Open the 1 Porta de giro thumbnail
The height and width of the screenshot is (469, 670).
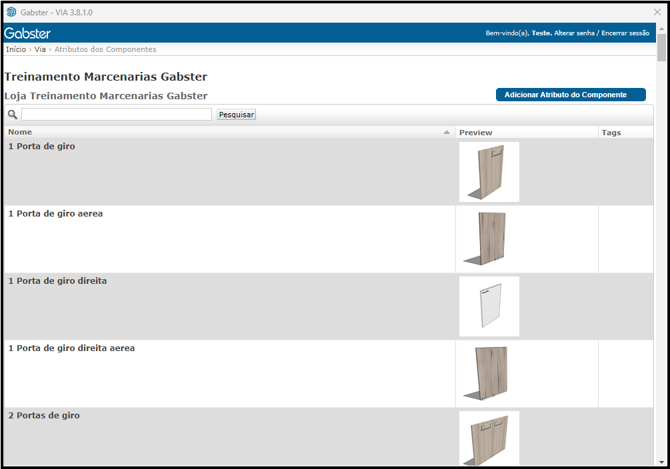(489, 172)
